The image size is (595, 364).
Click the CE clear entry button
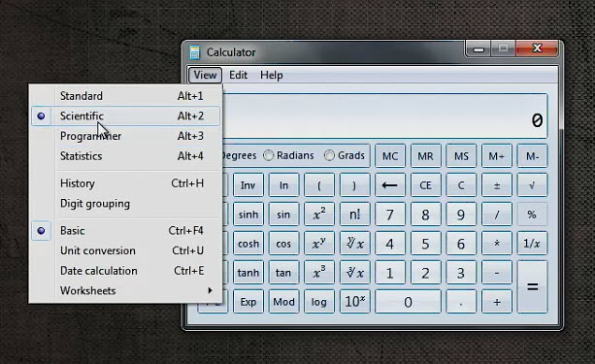pos(425,185)
